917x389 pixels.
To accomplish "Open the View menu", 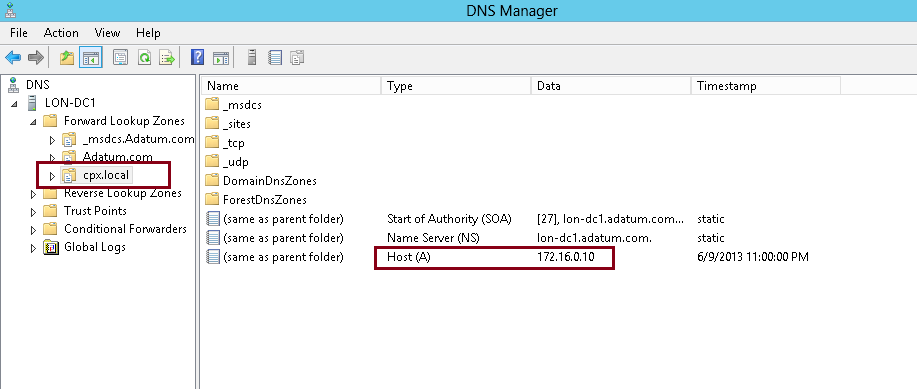I will tap(107, 33).
